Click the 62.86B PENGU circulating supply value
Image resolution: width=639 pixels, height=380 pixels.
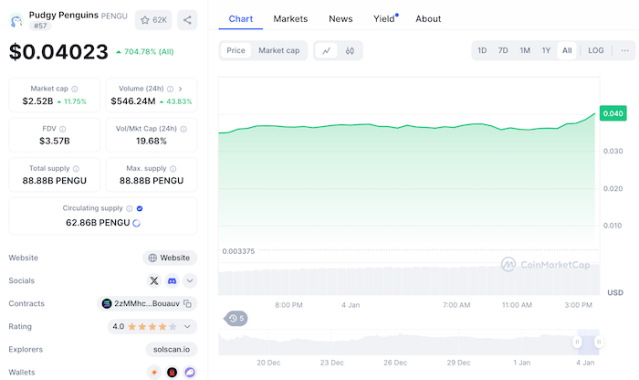point(98,223)
